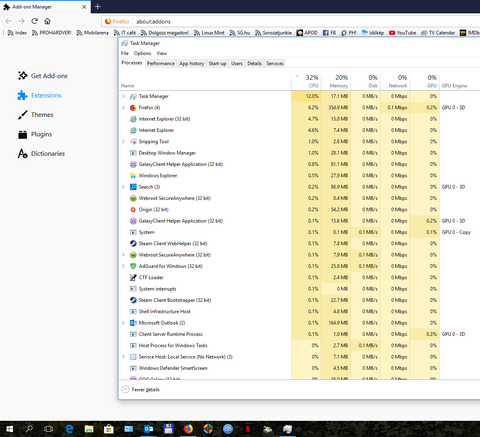Expand the Snipping Tool process row

click(123, 142)
